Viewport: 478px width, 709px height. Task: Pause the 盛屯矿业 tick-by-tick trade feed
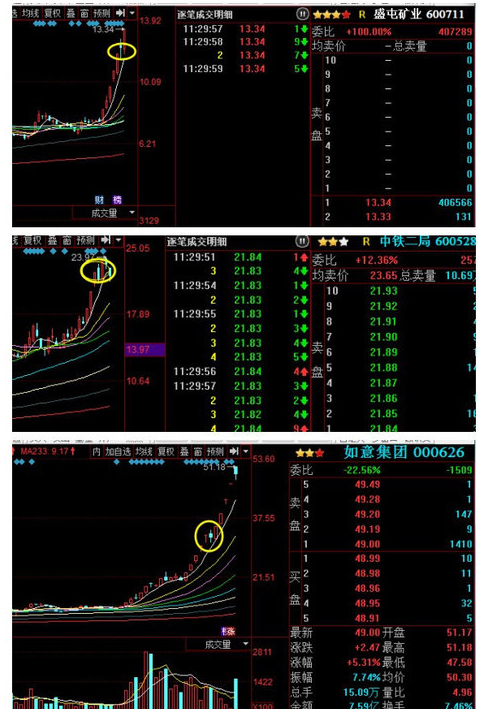click(302, 14)
